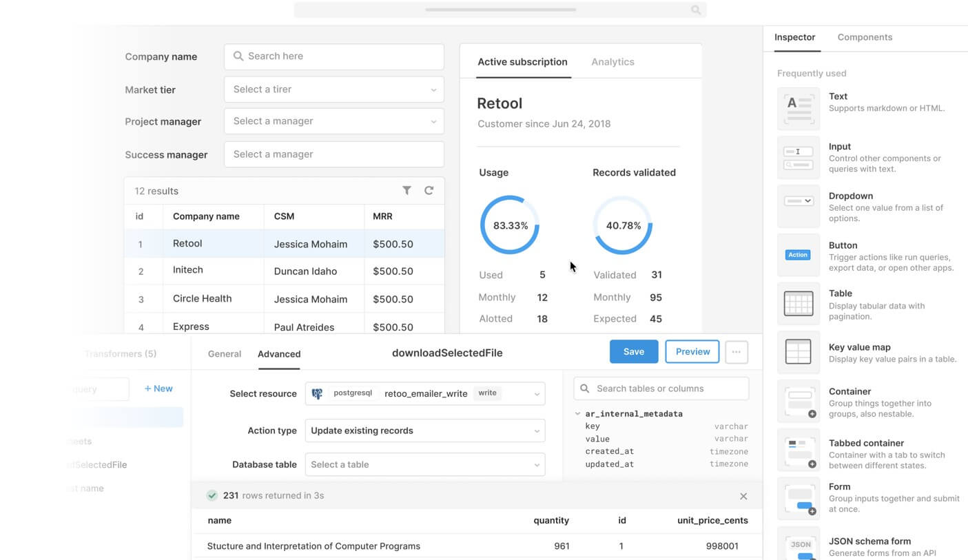Viewport: 968px width, 560px height.
Task: Click the Save button
Action: pos(633,351)
